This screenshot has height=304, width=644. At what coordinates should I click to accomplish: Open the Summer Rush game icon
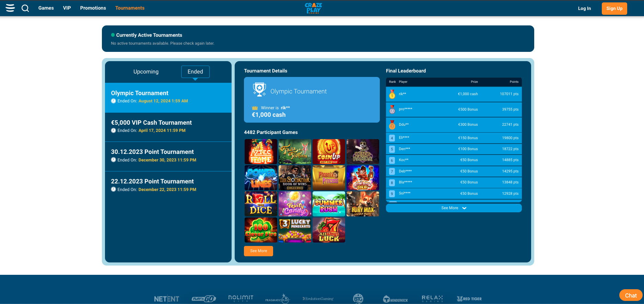click(329, 204)
